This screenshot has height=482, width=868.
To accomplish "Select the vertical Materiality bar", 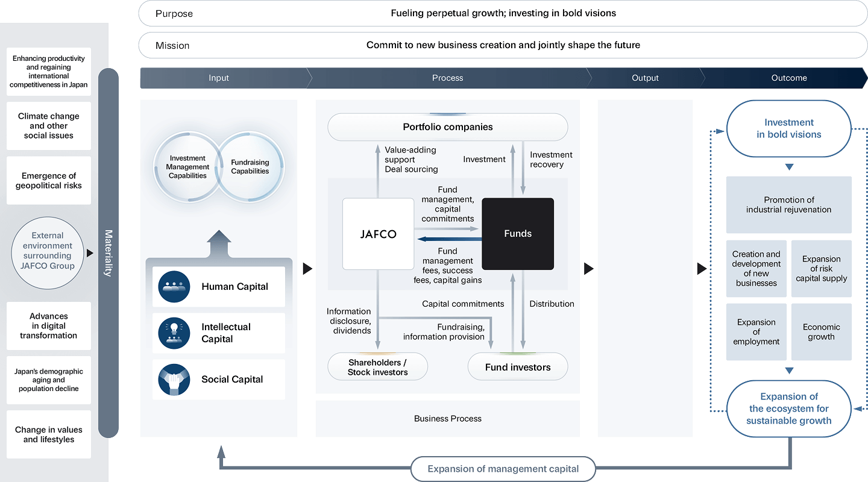I will tap(108, 253).
